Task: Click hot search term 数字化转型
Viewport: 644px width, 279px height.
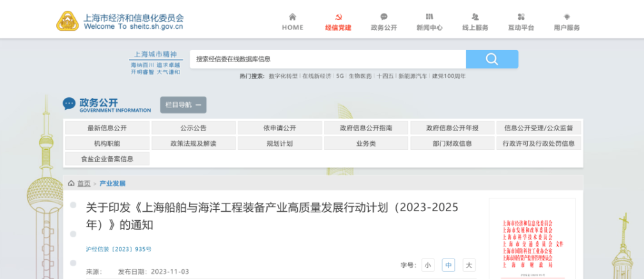Action: (283, 76)
